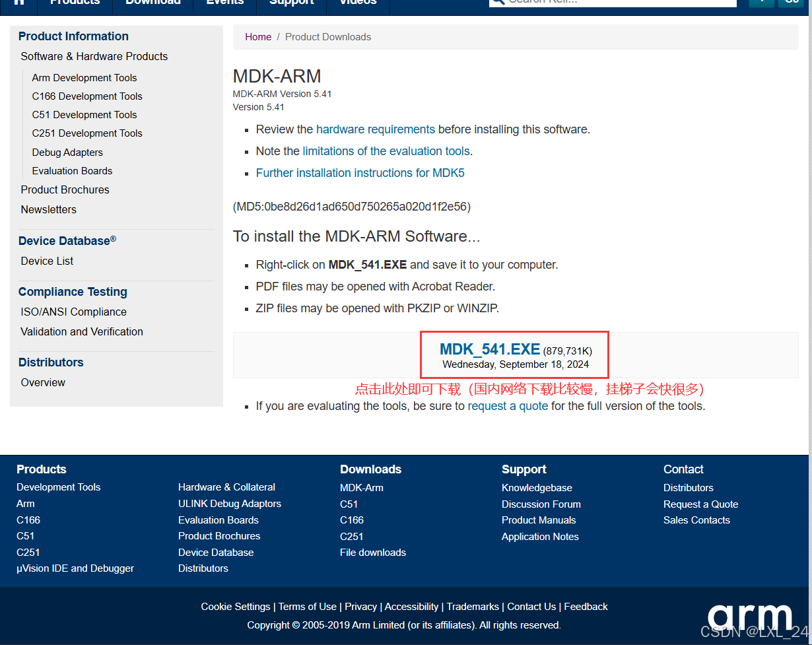Click the MD5 checksum text
The image size is (812, 645).
(x=352, y=207)
